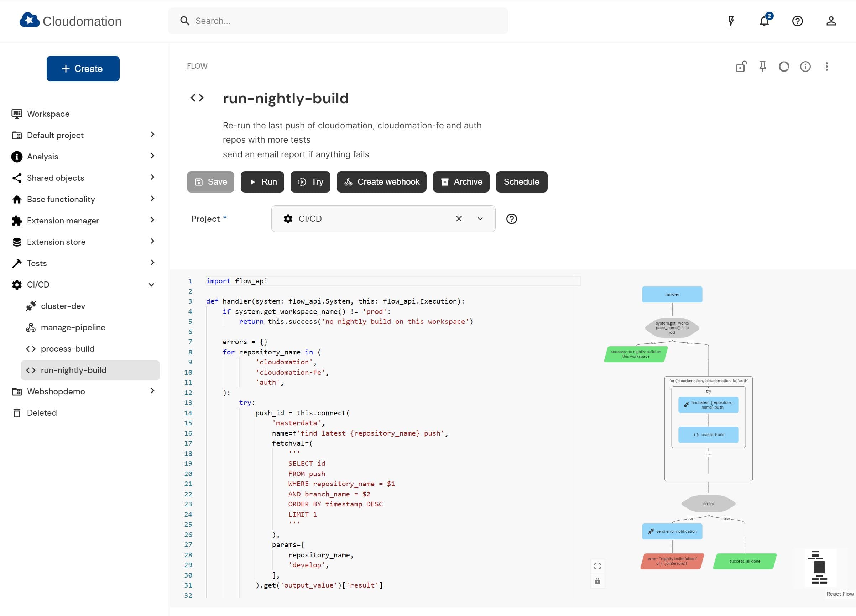Open the Workspace menu item
The image size is (856, 616).
pyautogui.click(x=48, y=114)
